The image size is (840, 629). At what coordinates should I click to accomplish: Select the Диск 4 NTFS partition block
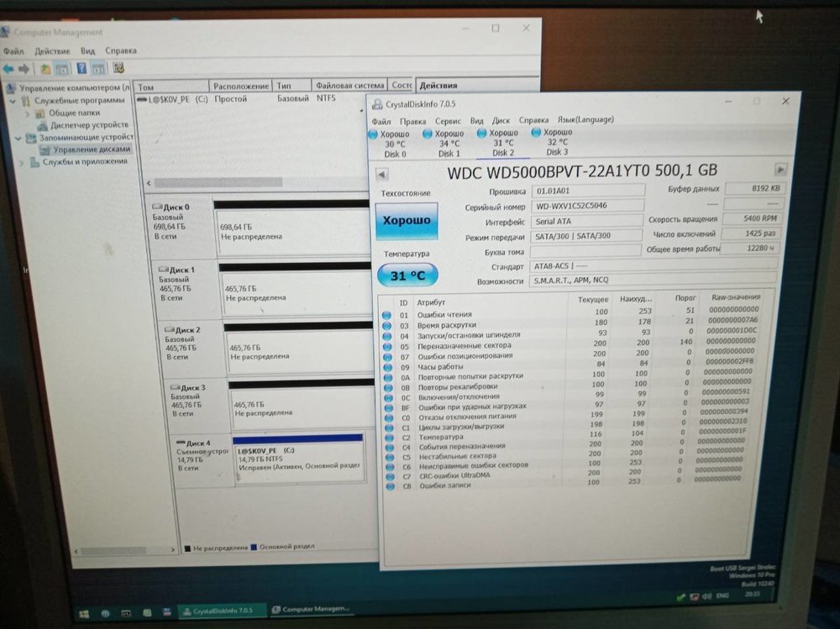pos(298,459)
